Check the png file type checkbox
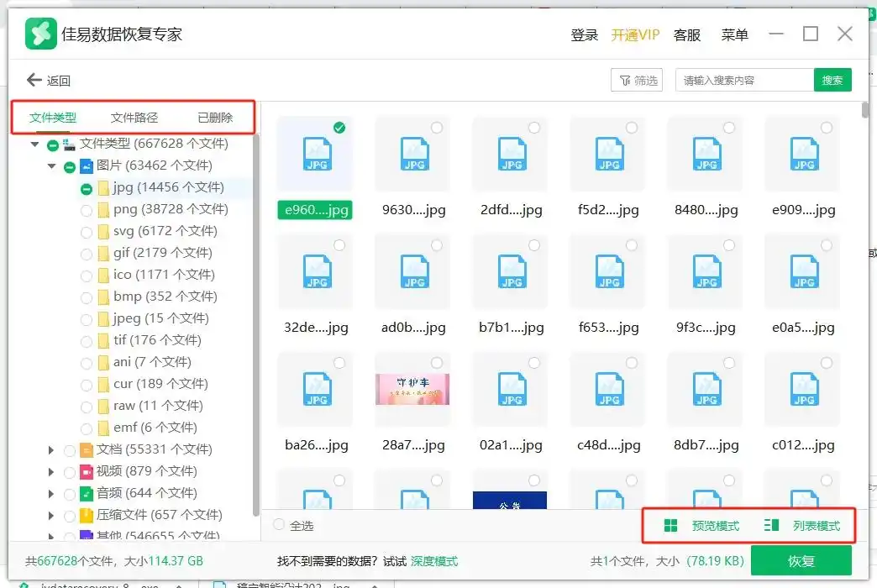877x588 pixels. (87, 209)
